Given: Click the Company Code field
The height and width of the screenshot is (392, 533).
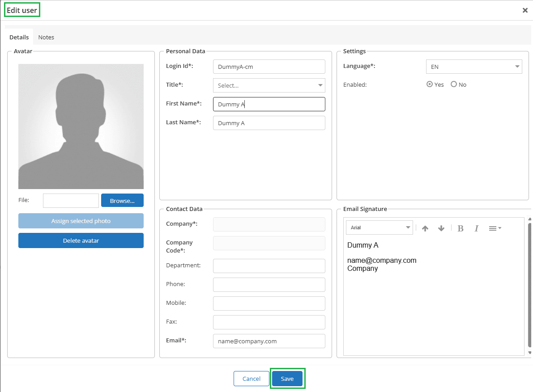Looking at the screenshot, I should (269, 243).
